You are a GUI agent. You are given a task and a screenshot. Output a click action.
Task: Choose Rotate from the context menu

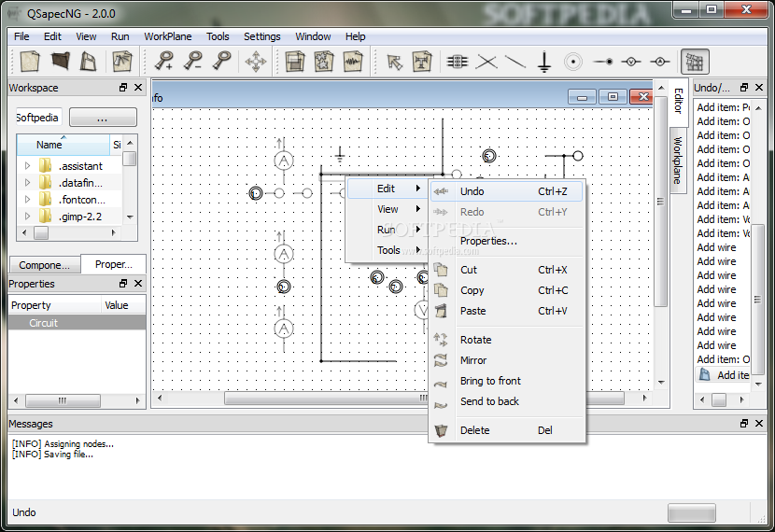click(x=507, y=340)
